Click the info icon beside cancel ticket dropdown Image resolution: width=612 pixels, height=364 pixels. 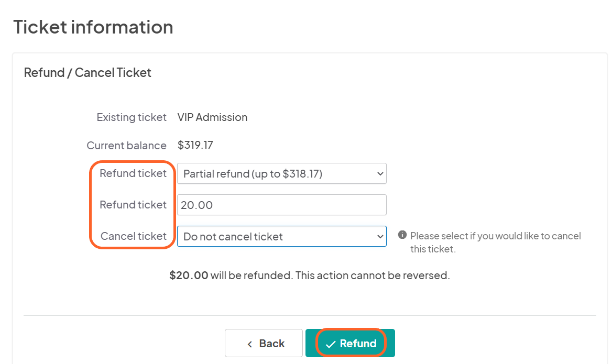(402, 235)
